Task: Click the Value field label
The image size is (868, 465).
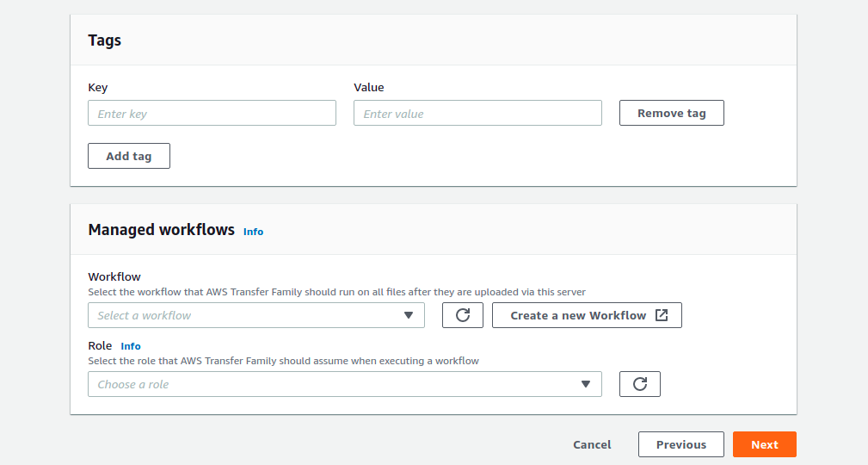Action: pos(369,88)
